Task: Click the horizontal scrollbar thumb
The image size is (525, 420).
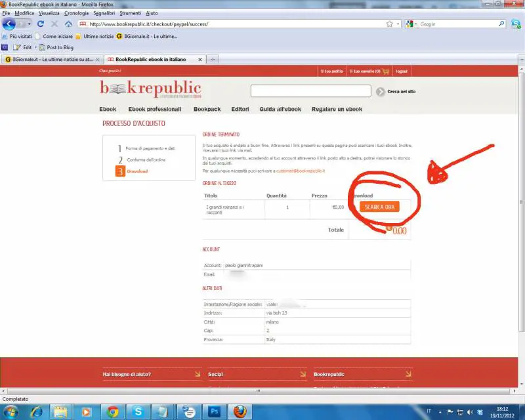Action: [258, 391]
